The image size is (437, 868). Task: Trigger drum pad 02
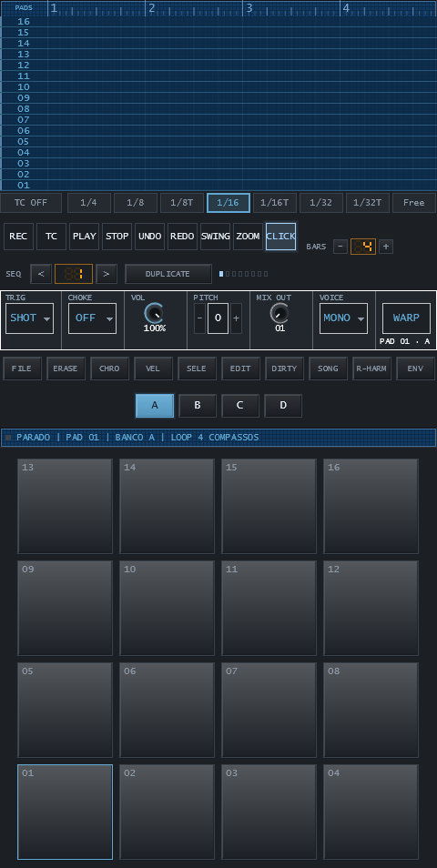(167, 812)
